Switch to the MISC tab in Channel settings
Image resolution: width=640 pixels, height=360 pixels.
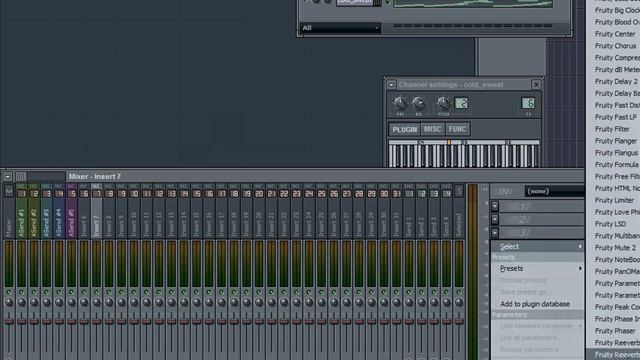[432, 129]
